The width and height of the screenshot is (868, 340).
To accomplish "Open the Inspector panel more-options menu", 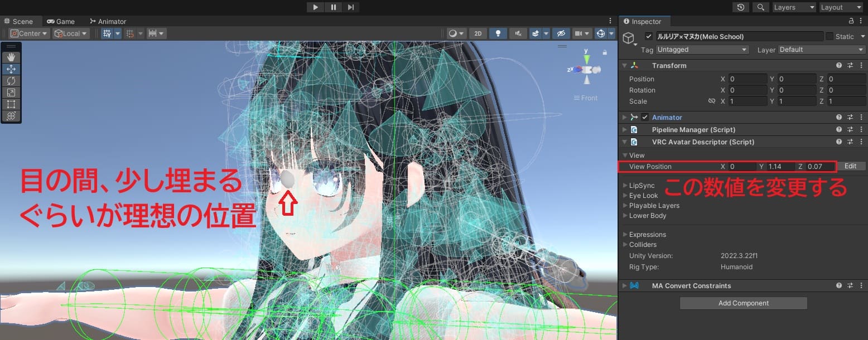I will (x=861, y=21).
